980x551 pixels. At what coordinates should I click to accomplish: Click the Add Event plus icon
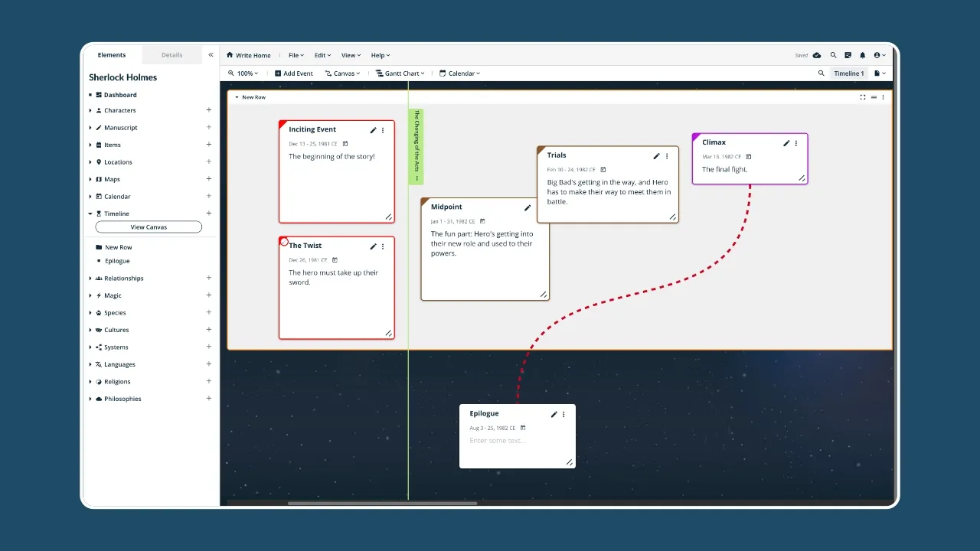point(276,73)
